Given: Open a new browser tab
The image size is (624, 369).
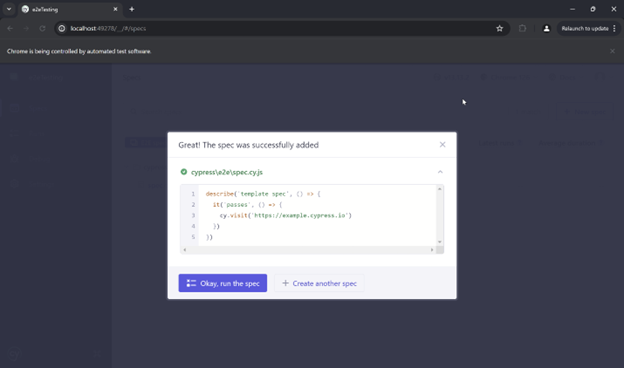Looking at the screenshot, I should [x=132, y=9].
